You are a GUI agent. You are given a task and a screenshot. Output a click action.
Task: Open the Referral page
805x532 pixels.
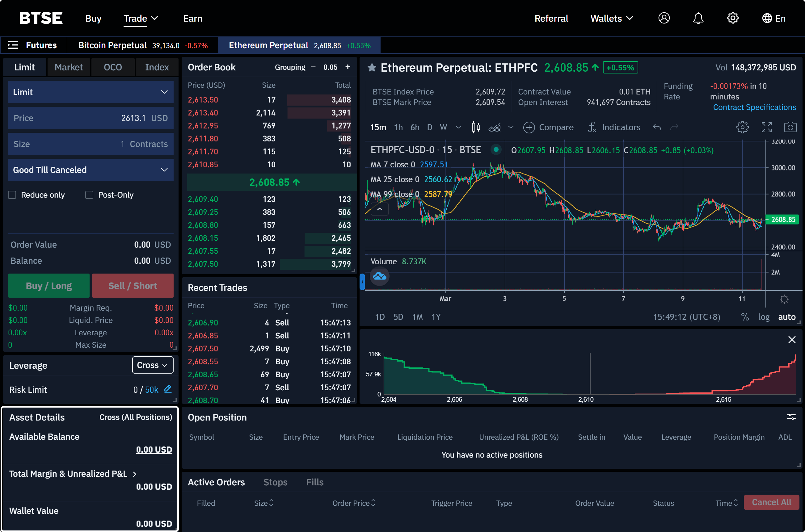551,18
